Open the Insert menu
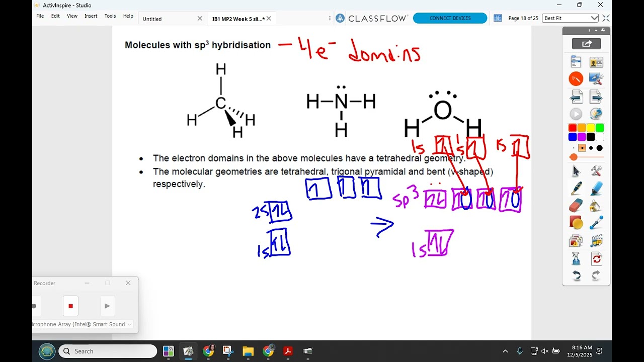 [91, 16]
